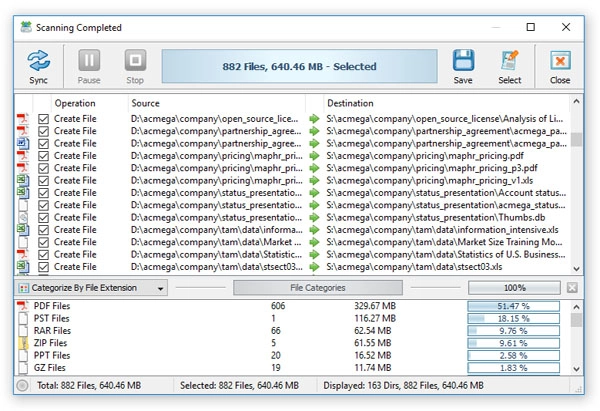Screen dimensions: 600x411
Task: Uncheck checkbox for stsect03.xls row
Action: [44, 267]
